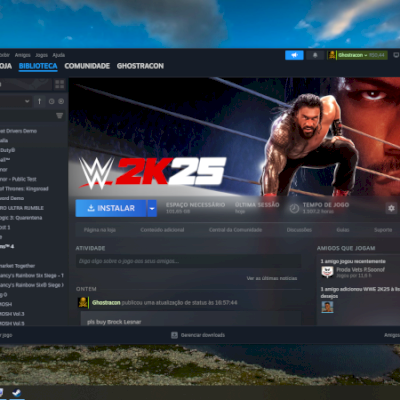Open the game settings gear icon

[391, 208]
